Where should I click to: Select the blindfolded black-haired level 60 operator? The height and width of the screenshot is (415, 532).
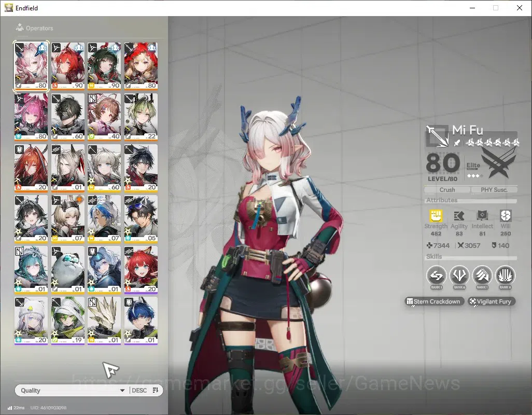68,117
